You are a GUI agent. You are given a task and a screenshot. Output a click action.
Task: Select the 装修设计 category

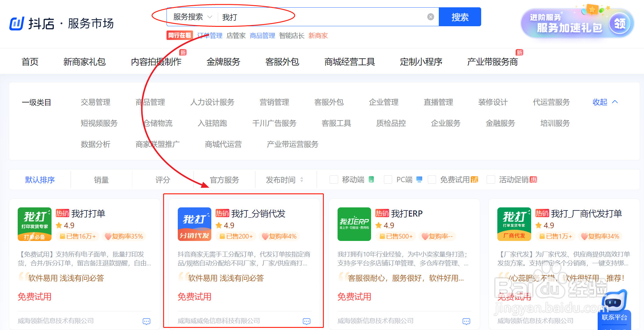(x=493, y=102)
